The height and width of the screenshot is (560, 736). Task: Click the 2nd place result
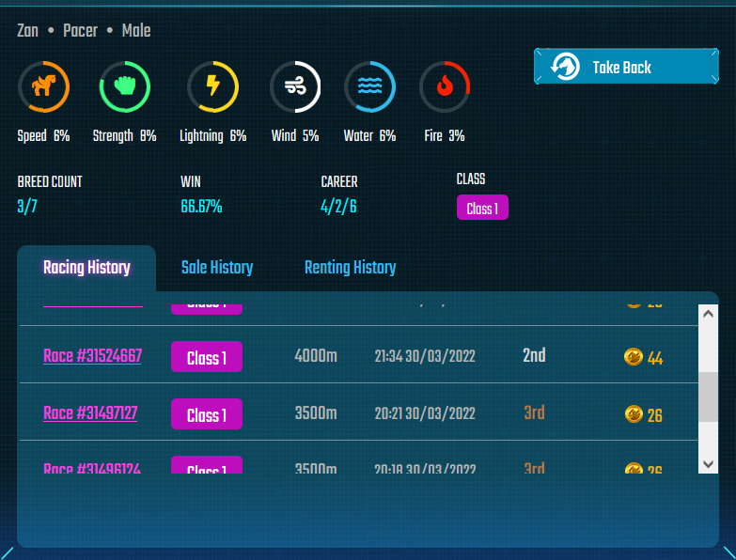coord(534,355)
